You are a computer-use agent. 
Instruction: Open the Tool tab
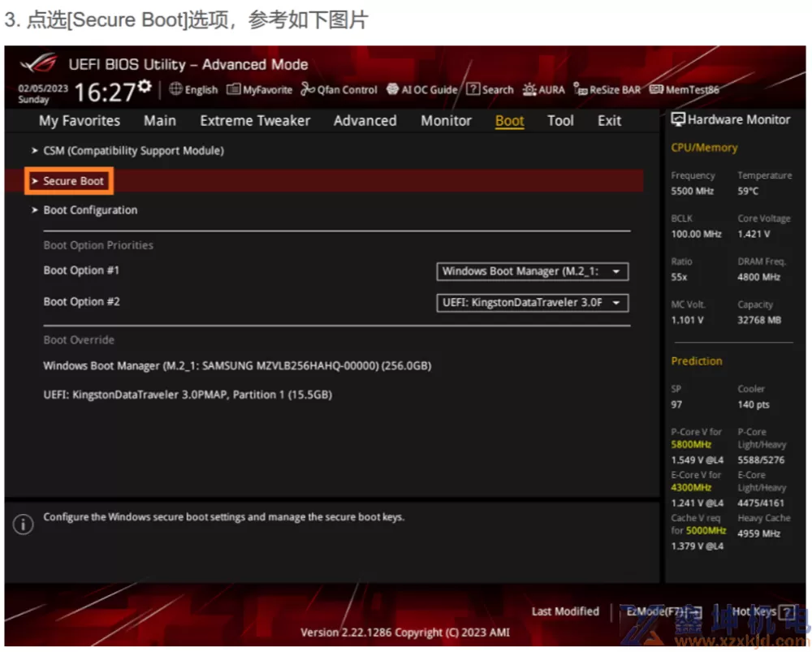560,121
